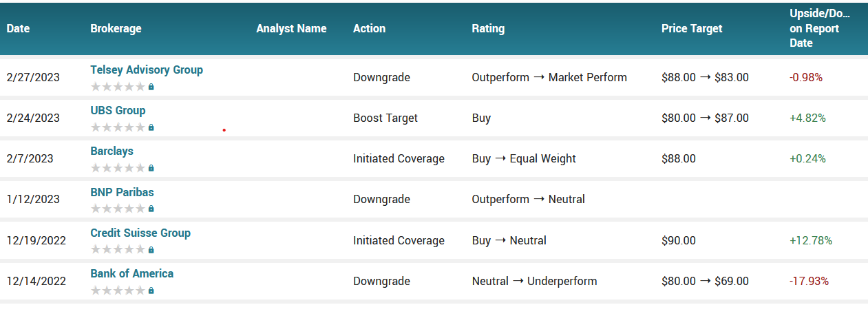868x316 pixels.
Task: Click the Buy → Neutral rating
Action: point(509,240)
